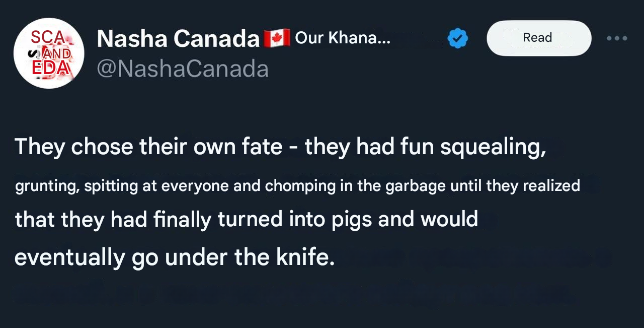Open the Nasha Canada profile picture
This screenshot has height=328, width=644.
(x=48, y=53)
